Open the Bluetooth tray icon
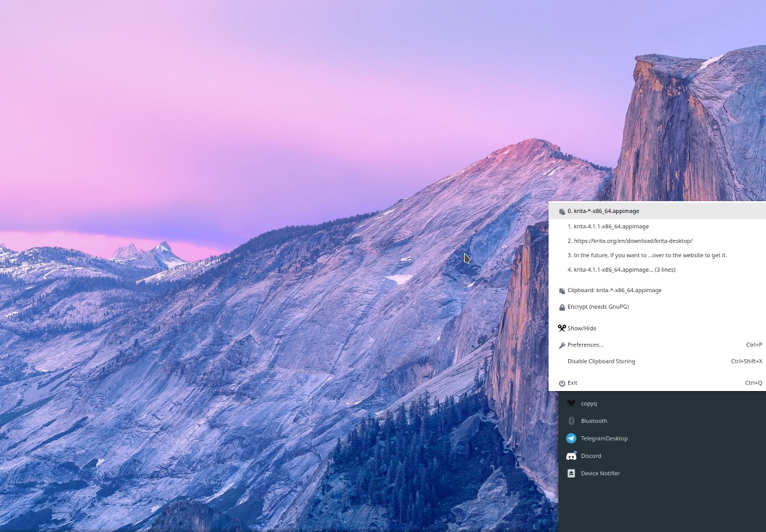766x532 pixels. [571, 421]
